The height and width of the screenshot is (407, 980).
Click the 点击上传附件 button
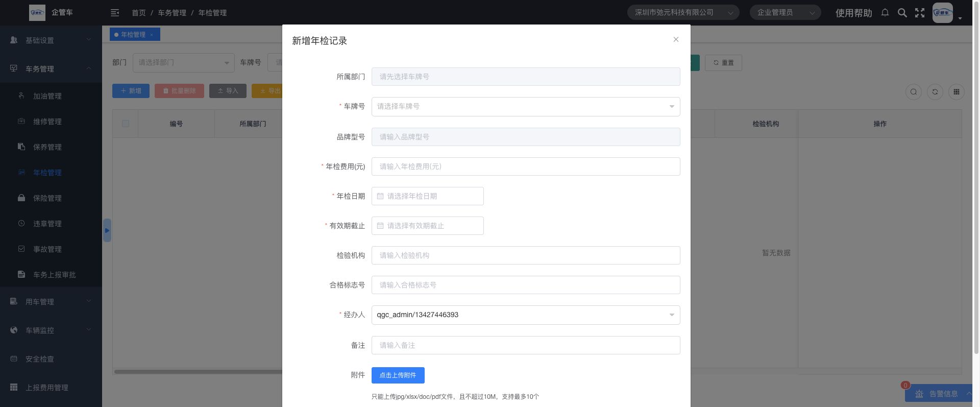click(398, 375)
